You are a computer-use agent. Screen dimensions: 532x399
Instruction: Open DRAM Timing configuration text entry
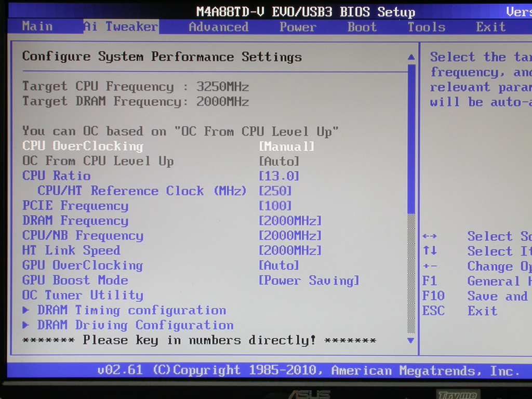coord(131,310)
